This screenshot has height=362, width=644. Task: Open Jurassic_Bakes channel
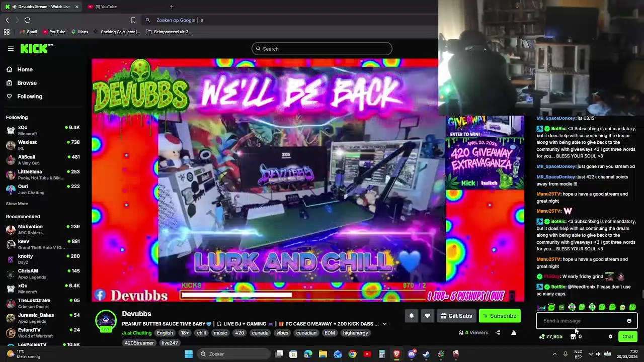[43, 318]
